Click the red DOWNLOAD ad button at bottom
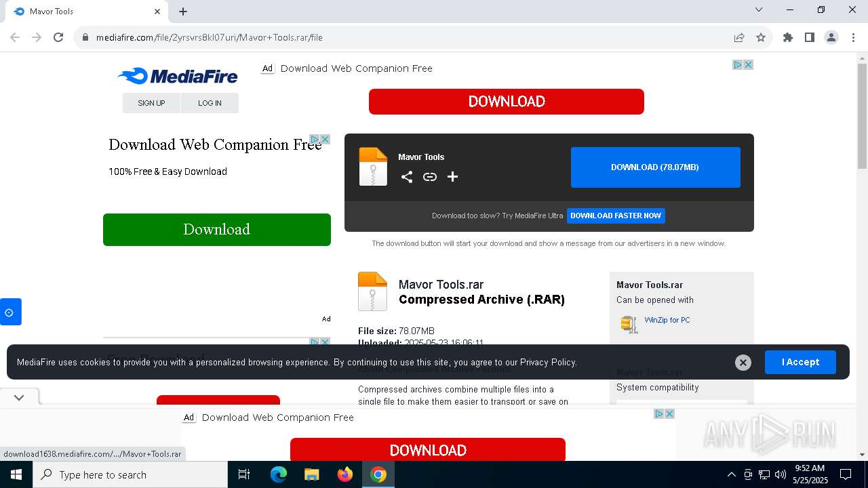 tap(428, 449)
